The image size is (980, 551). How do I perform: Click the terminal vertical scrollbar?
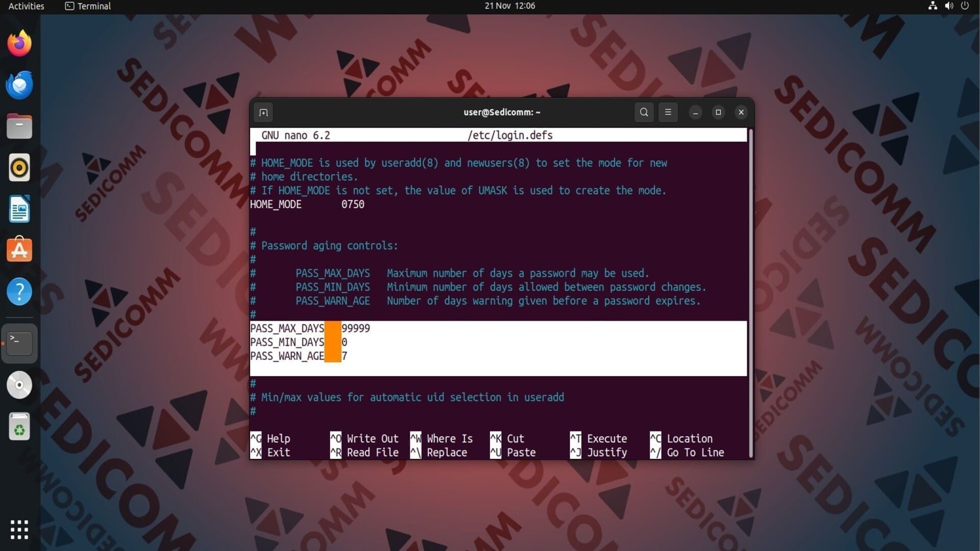click(x=750, y=293)
